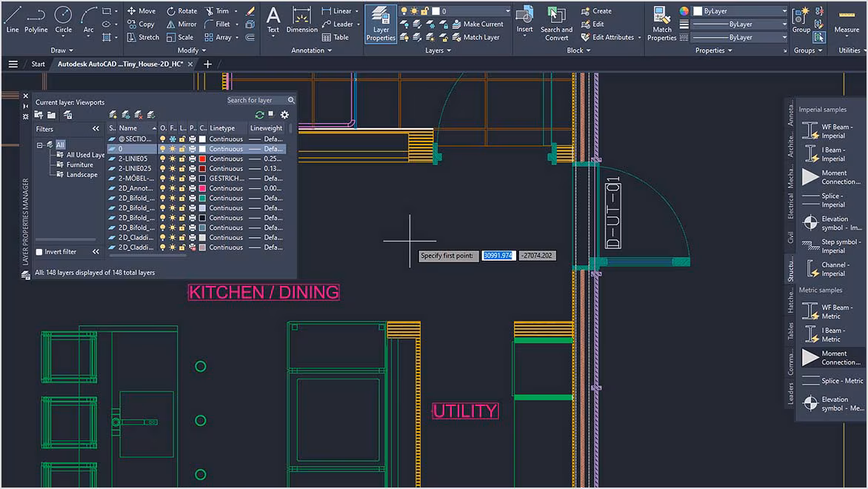Select the Scale command
Viewport: 868px width, 489px height.
click(180, 37)
